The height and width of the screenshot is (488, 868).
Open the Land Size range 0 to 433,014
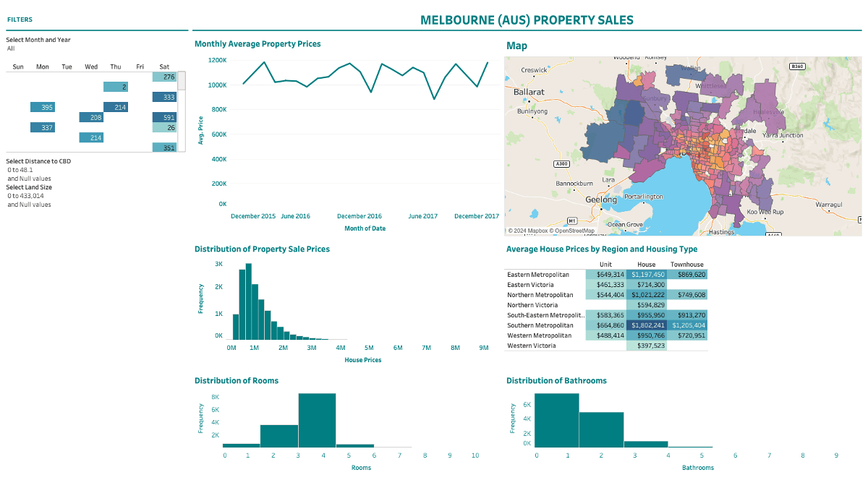click(x=26, y=196)
